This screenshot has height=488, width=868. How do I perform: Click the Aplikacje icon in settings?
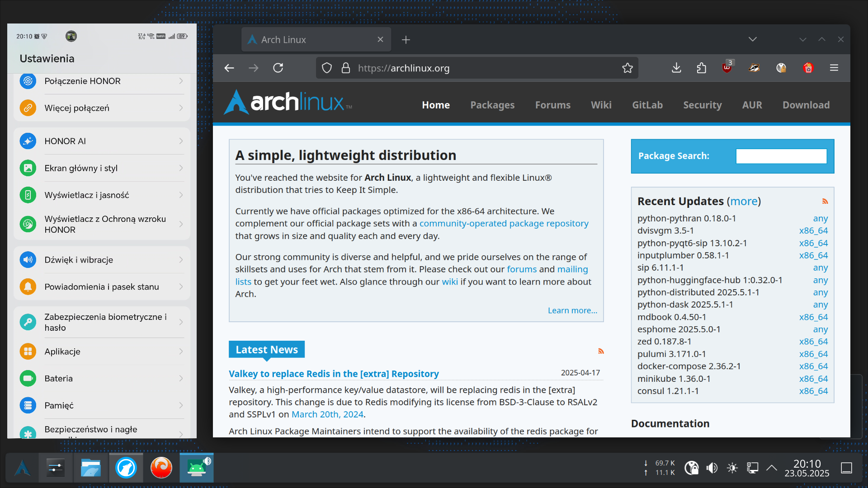[x=28, y=351]
